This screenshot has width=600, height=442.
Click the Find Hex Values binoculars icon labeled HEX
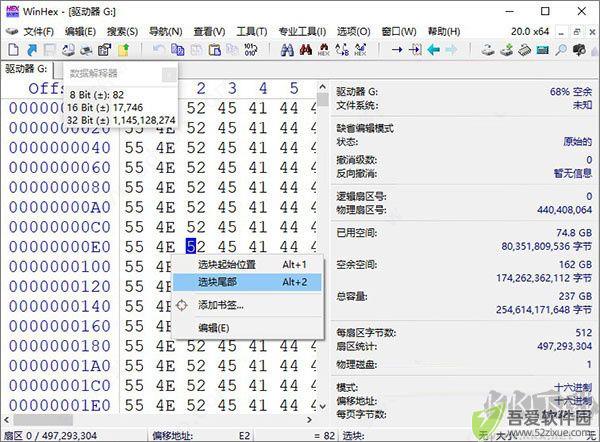click(x=324, y=50)
